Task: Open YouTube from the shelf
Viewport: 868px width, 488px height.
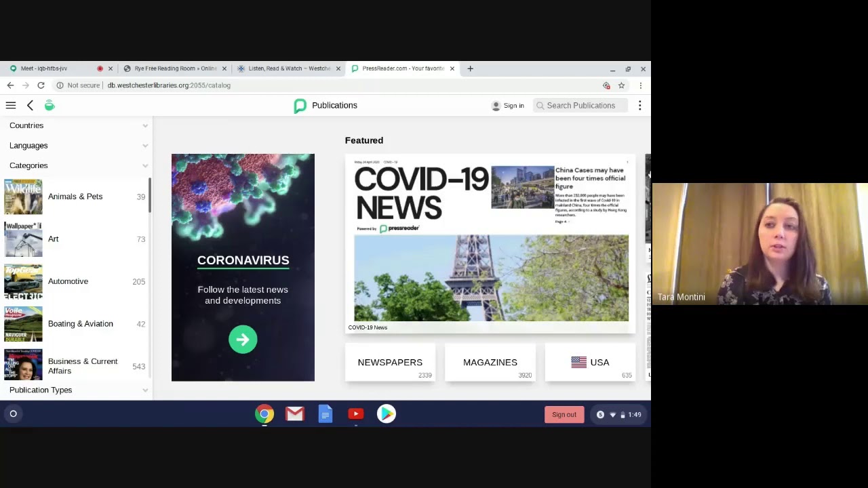Action: pyautogui.click(x=356, y=413)
